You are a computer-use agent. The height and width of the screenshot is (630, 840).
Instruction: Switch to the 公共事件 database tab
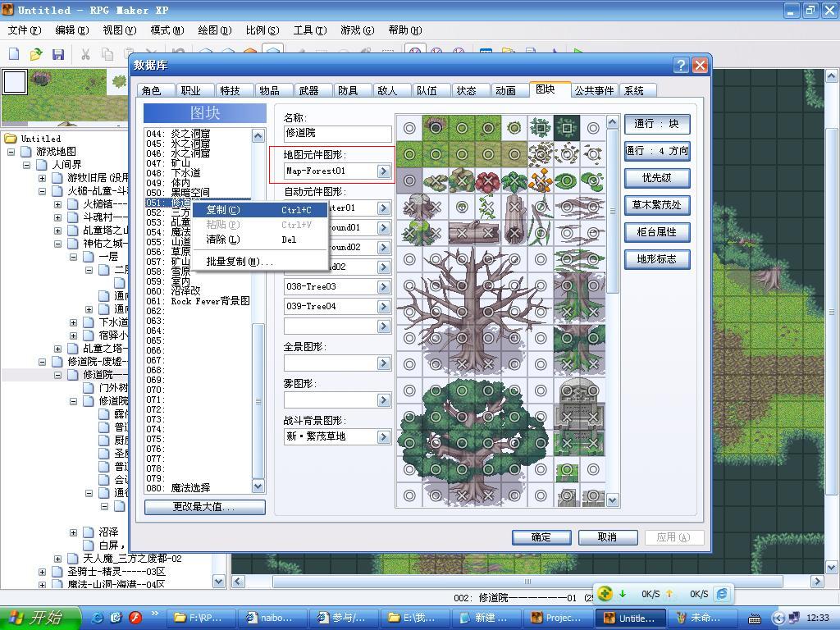pos(594,90)
